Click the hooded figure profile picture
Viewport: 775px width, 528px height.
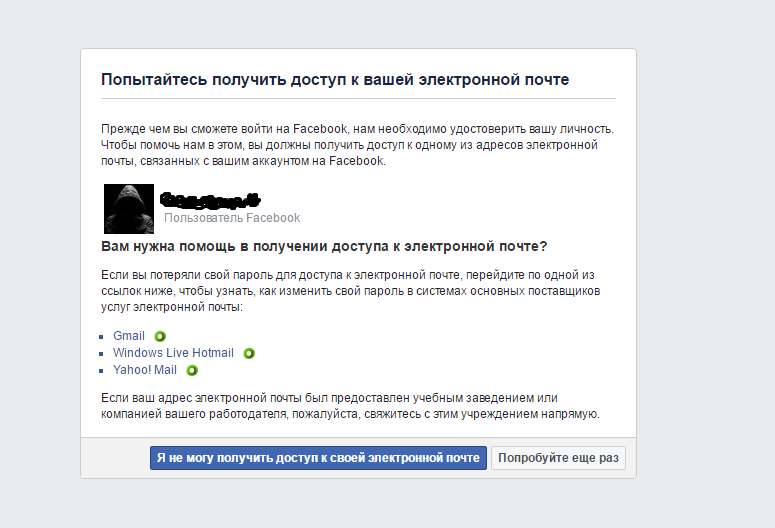coord(129,209)
